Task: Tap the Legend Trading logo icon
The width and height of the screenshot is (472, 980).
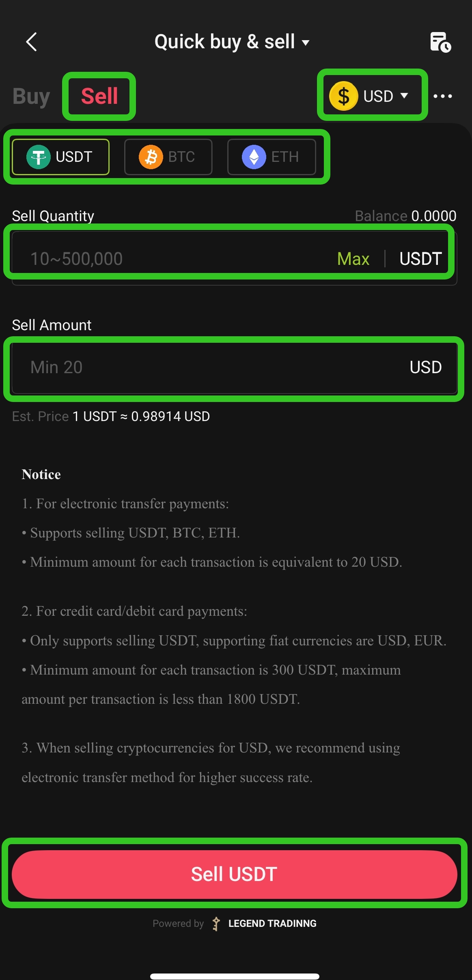Action: pyautogui.click(x=216, y=924)
